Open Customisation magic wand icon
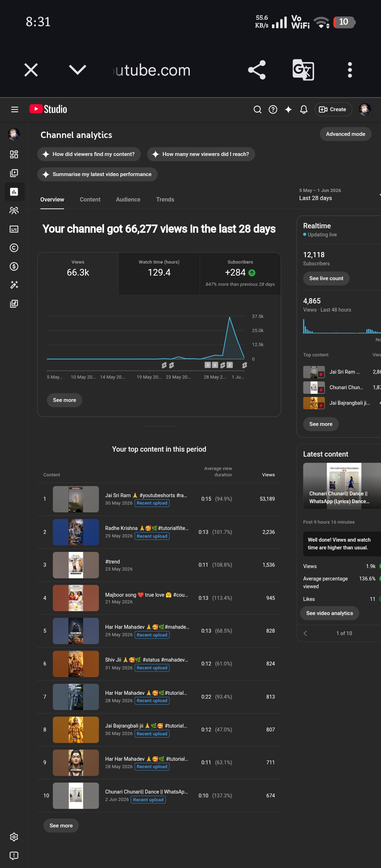Viewport: 381px width, 868px height. click(x=14, y=285)
